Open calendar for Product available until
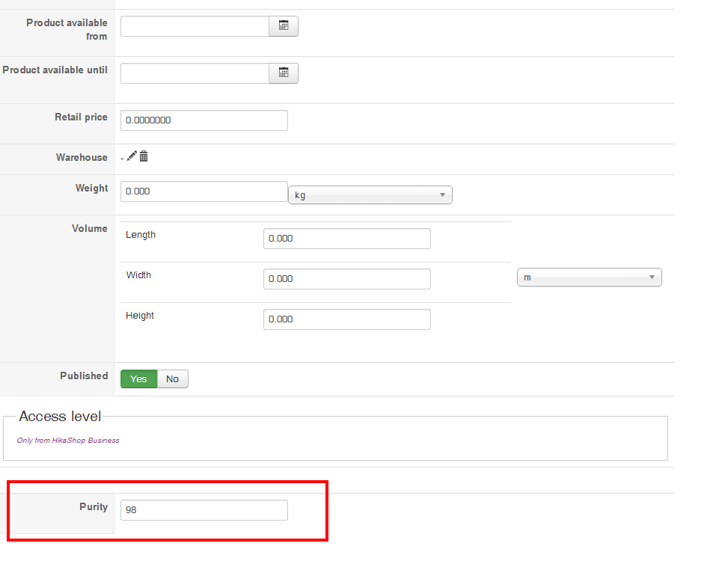This screenshot has height=564, width=728. 284,73
